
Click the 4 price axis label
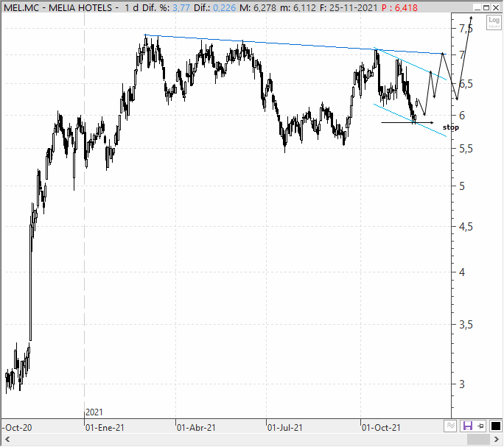tap(462, 272)
